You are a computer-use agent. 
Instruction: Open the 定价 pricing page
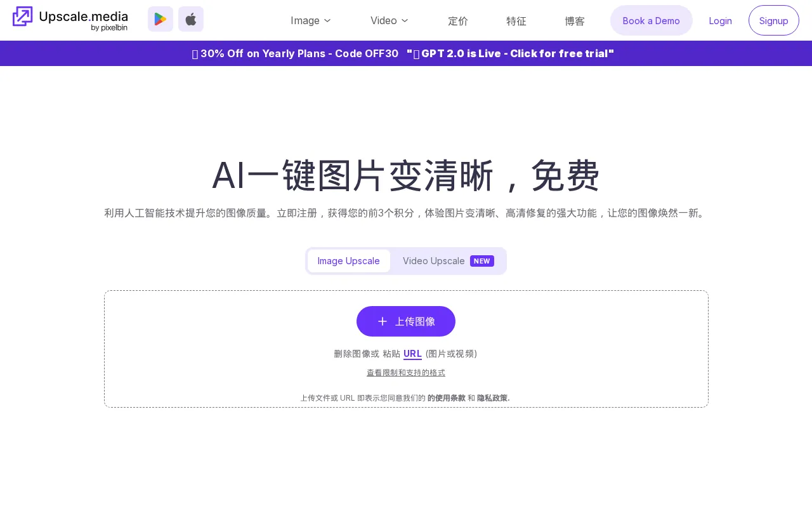coord(458,21)
